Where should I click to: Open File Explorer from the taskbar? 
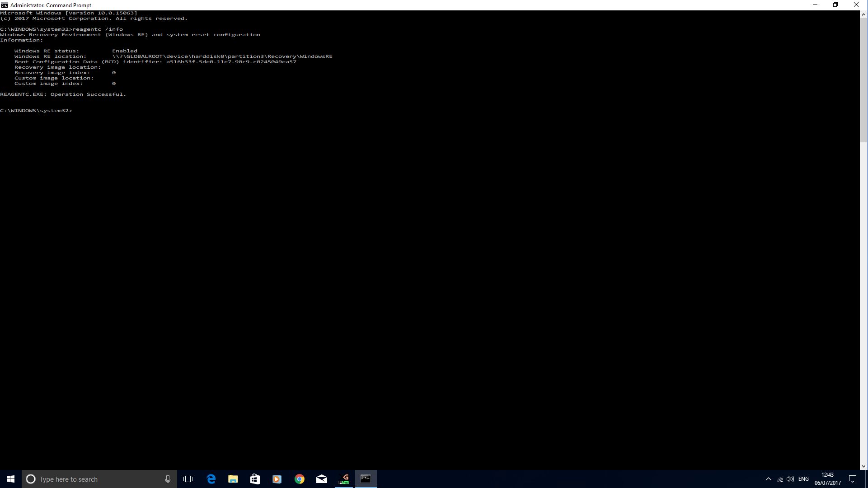coord(233,479)
